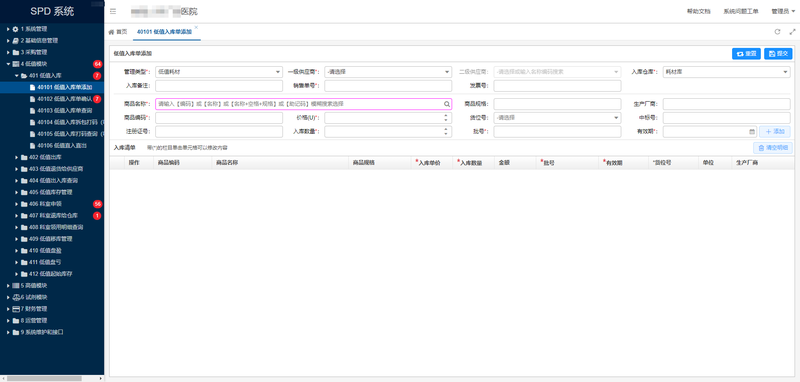
Task: Open the 412 低值起始库存 menu
Action: point(52,274)
